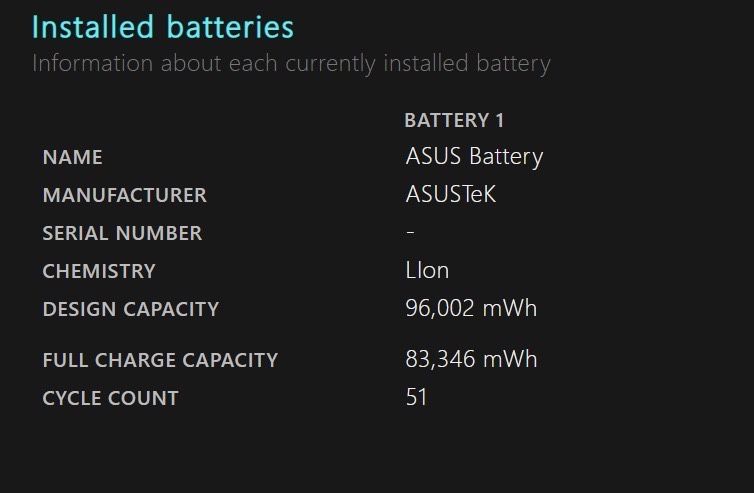Select the 96,002 mWh value
The height and width of the screenshot is (493, 754).
coord(471,308)
